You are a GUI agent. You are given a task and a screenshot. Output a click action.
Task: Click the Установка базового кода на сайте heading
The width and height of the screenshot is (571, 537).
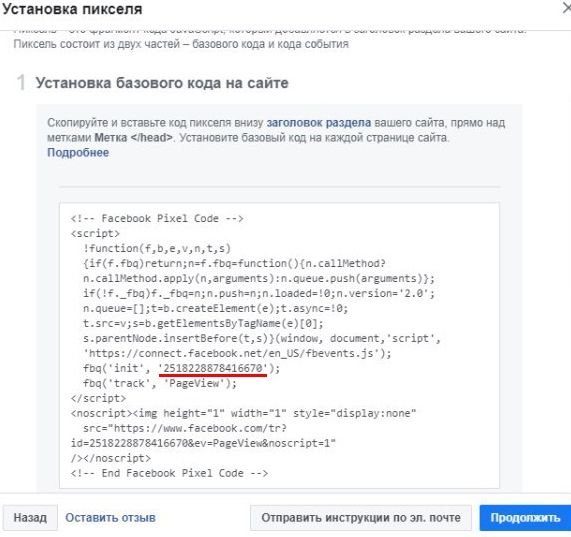(162, 83)
